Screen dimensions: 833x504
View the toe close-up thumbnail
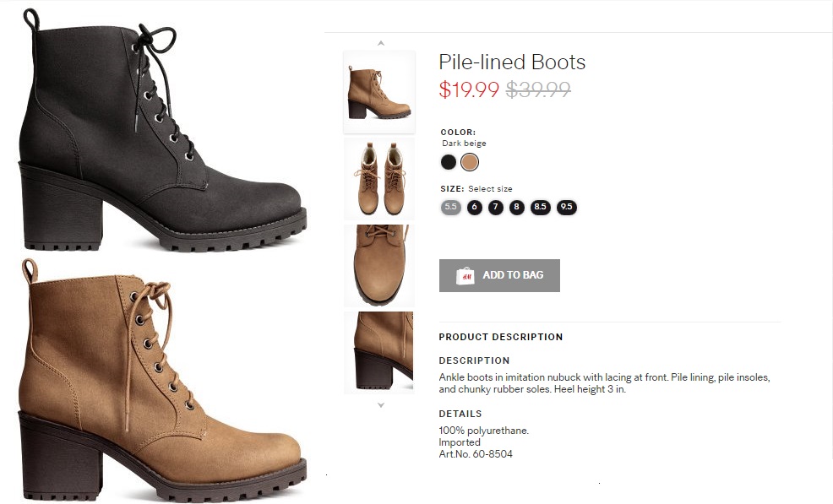point(379,264)
